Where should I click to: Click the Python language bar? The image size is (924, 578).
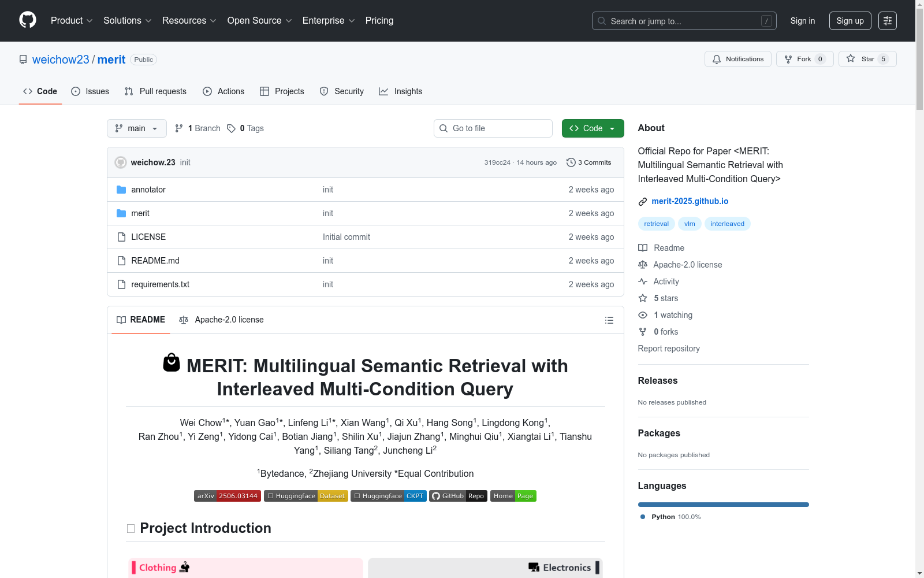tap(724, 505)
